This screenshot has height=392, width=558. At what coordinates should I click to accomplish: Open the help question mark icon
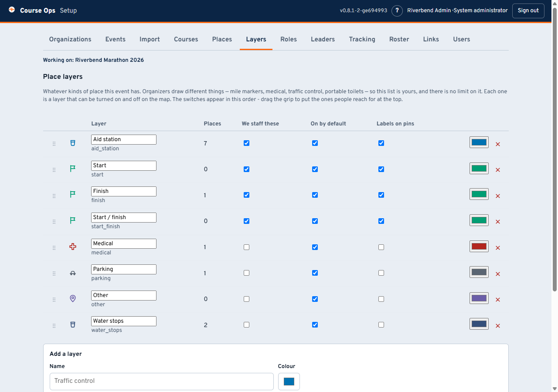(x=397, y=10)
